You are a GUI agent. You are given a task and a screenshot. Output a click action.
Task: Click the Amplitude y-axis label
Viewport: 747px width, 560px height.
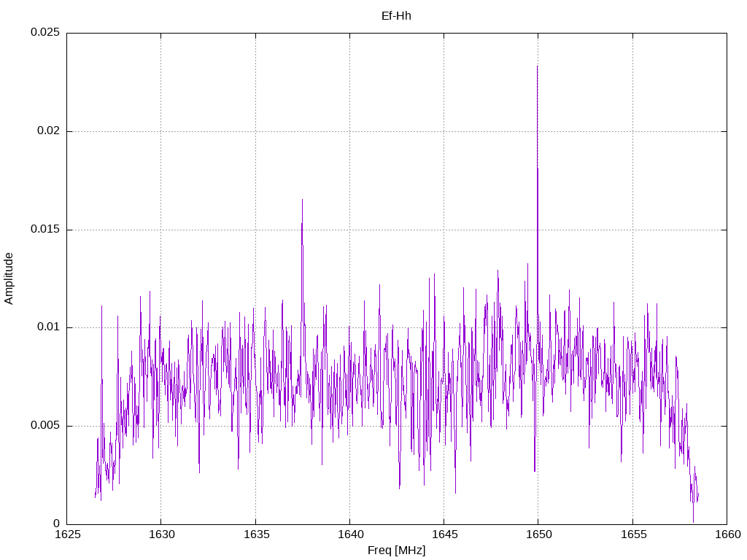click(x=9, y=279)
